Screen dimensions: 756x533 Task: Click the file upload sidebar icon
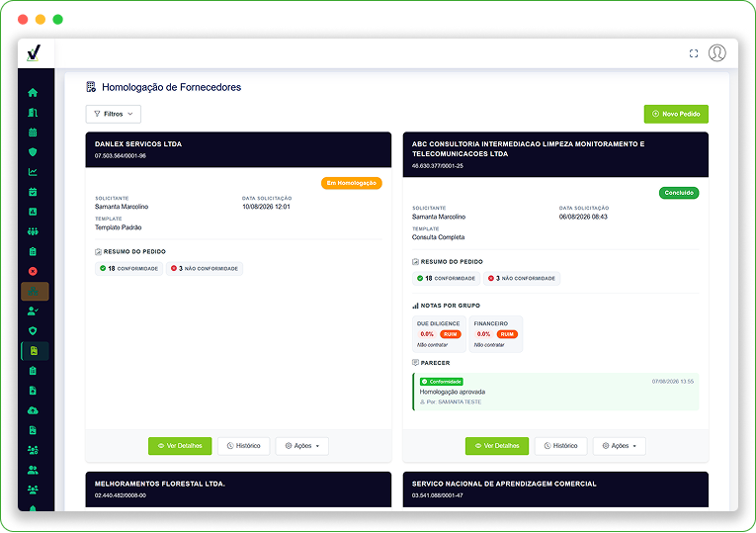(33, 391)
